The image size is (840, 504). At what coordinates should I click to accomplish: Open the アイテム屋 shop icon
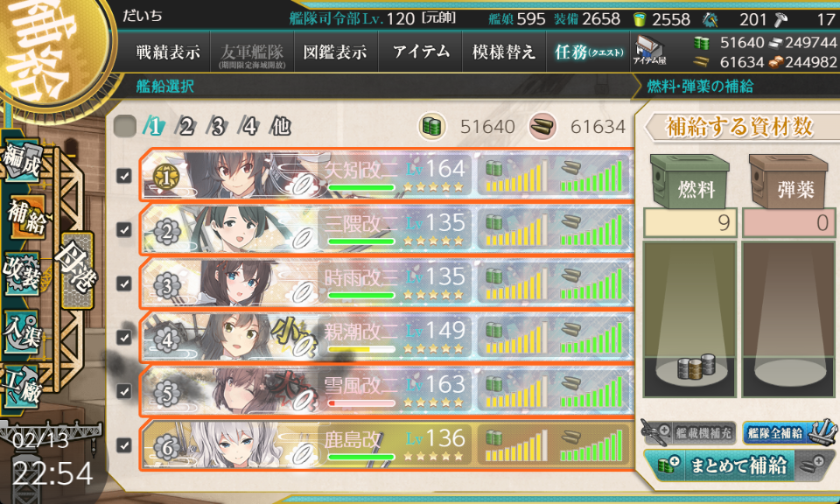point(649,52)
